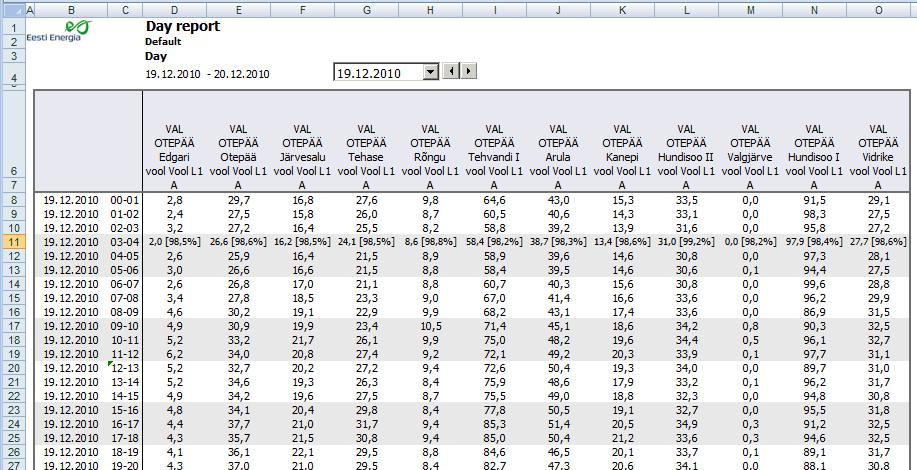Image resolution: width=917 pixels, height=470 pixels.
Task: Select column I header
Action: [494, 11]
